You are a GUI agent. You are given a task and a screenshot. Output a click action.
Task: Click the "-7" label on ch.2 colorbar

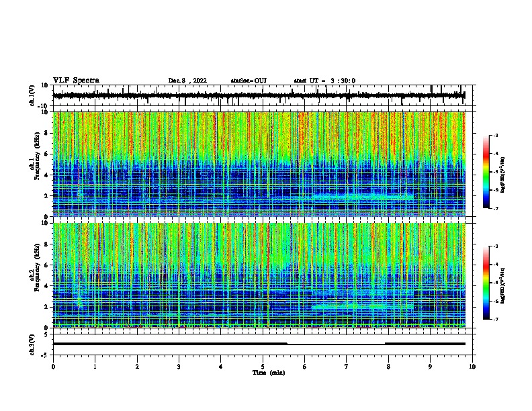(x=495, y=319)
